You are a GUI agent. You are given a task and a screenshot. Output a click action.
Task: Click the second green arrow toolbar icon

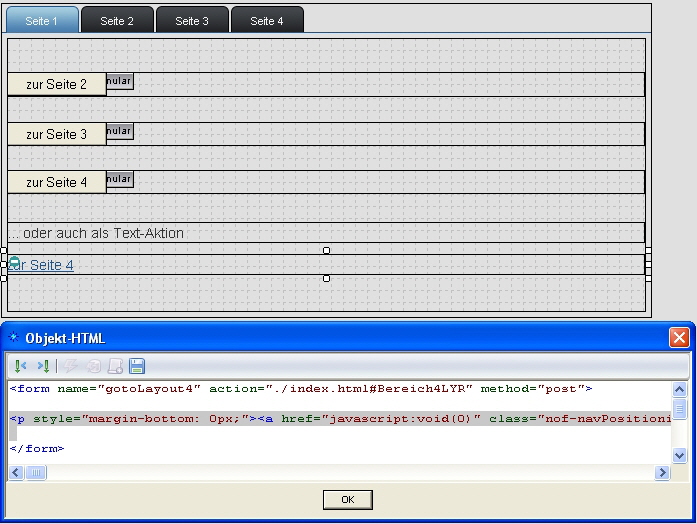(x=43, y=367)
